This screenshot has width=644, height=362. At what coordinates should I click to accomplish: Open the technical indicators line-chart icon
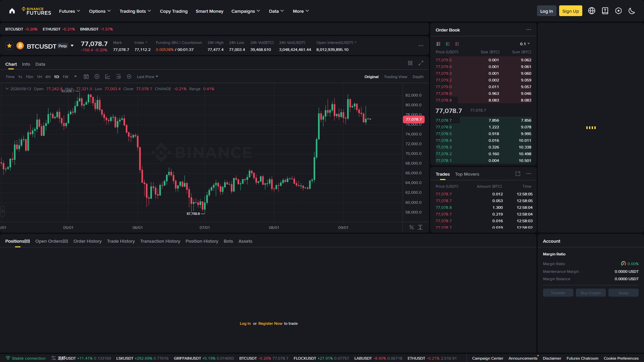108,77
